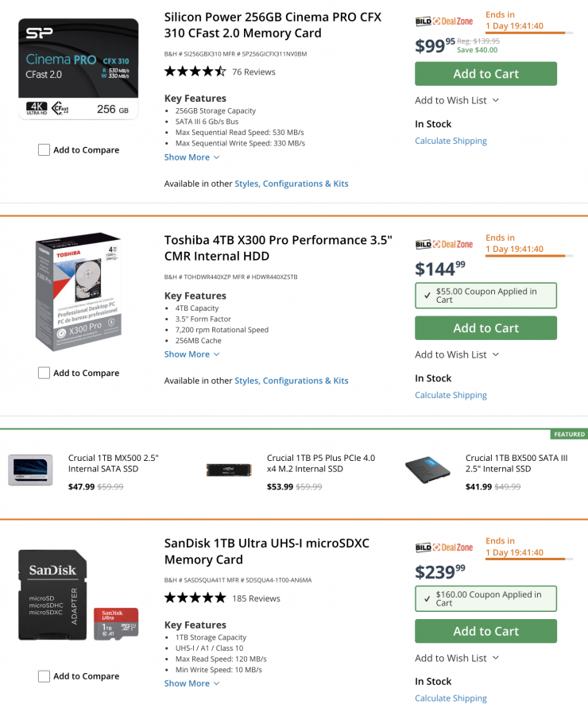Open the Crucial P5 Plus M.2 SSD image
The height and width of the screenshot is (716, 588).
tap(229, 470)
